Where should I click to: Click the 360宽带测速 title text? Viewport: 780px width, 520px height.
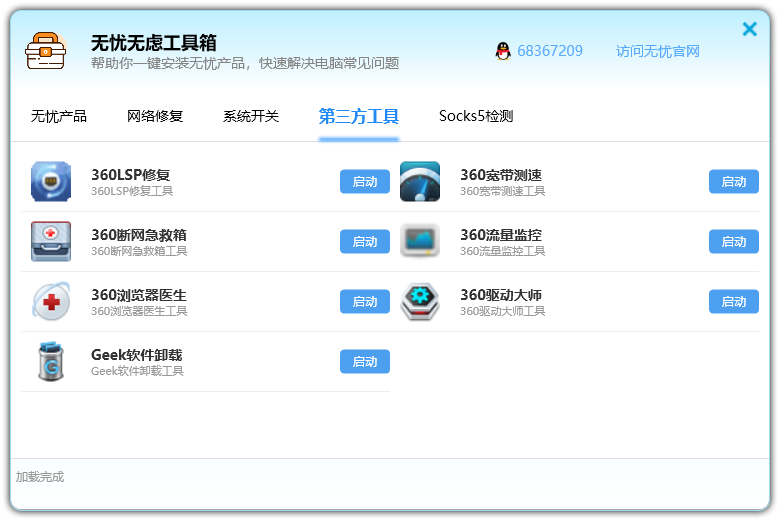coord(501,175)
